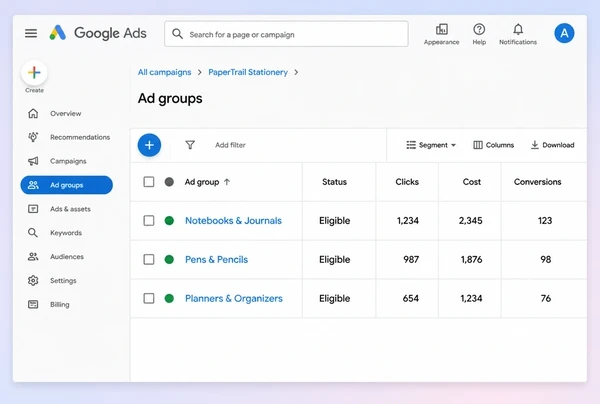
Task: Click Cost value 2,345
Action: [471, 221]
